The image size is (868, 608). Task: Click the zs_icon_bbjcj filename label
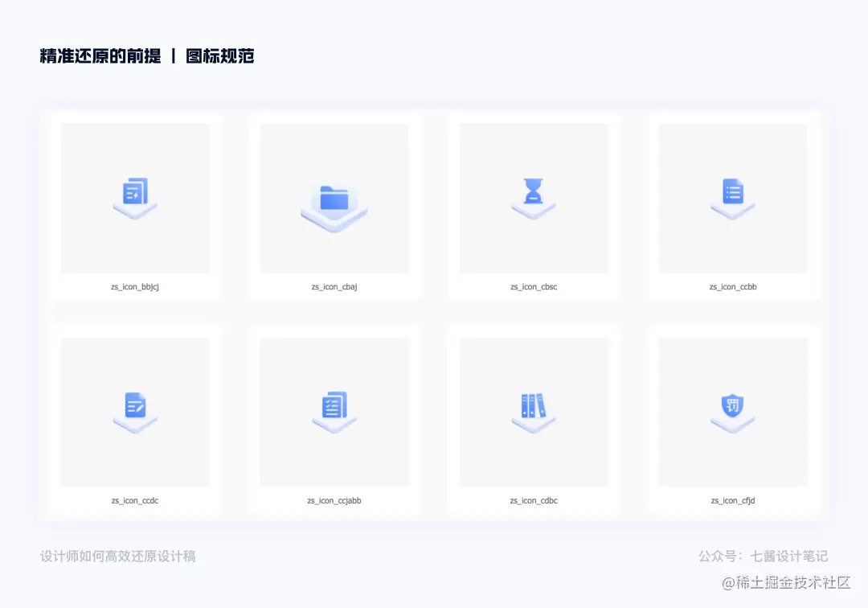[134, 286]
